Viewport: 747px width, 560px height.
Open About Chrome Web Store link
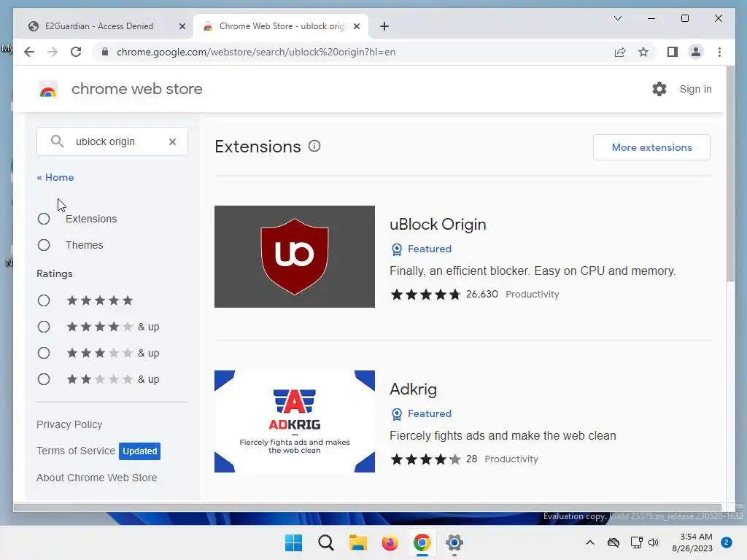click(97, 478)
